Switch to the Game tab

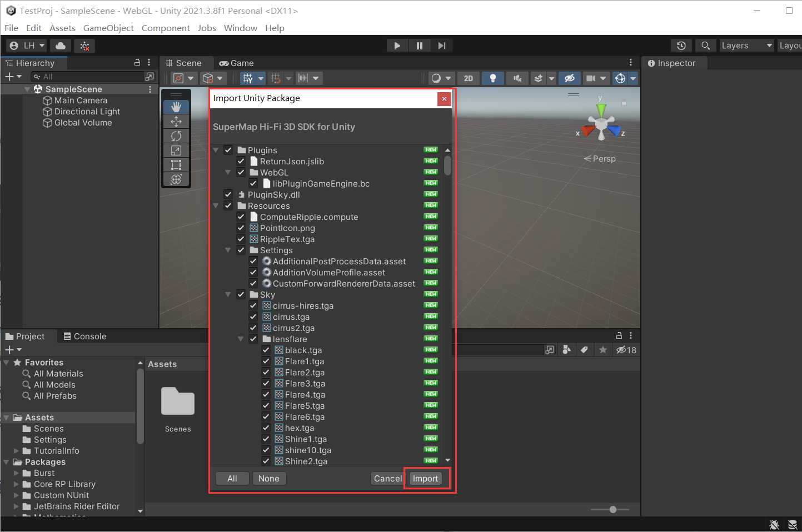237,63
